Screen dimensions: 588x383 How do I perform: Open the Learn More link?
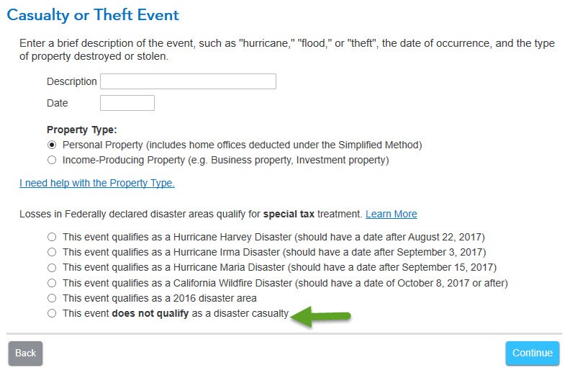pyautogui.click(x=391, y=214)
